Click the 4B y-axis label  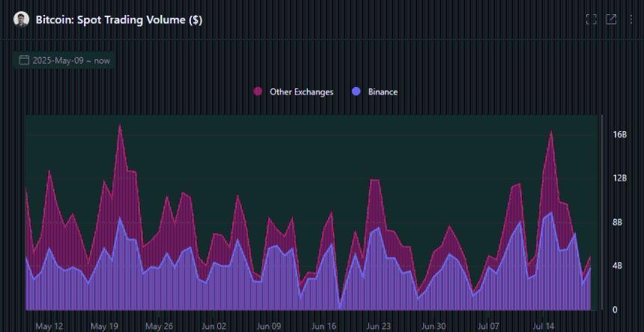[618, 266]
